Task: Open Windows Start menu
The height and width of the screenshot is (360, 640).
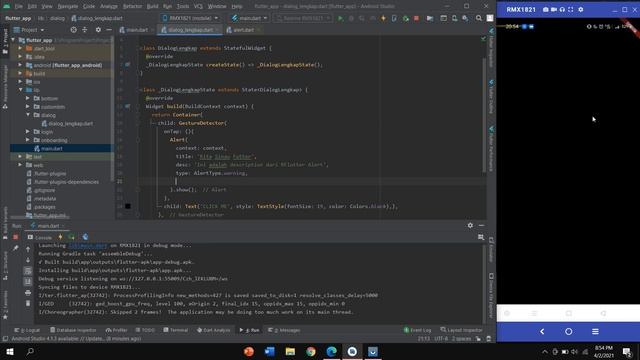Action: coord(10,351)
